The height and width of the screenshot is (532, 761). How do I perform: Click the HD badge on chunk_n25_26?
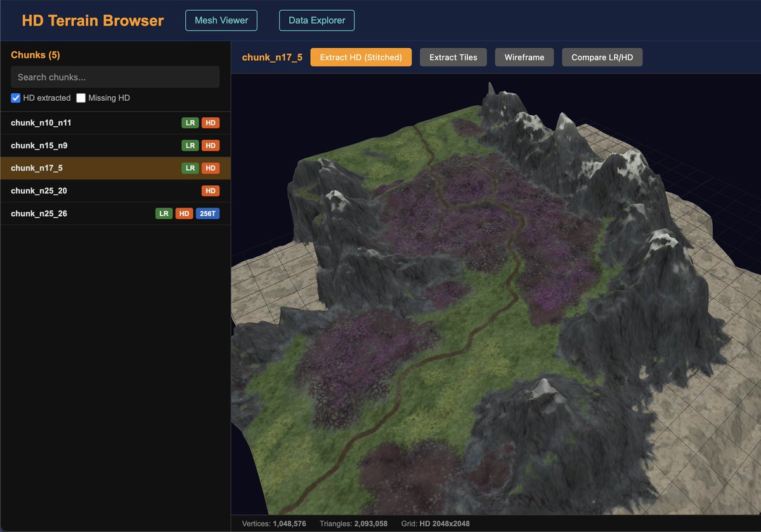click(x=185, y=214)
